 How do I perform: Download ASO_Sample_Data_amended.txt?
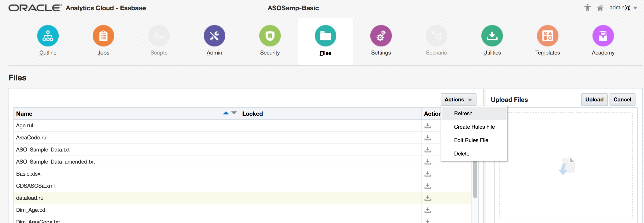(427, 162)
